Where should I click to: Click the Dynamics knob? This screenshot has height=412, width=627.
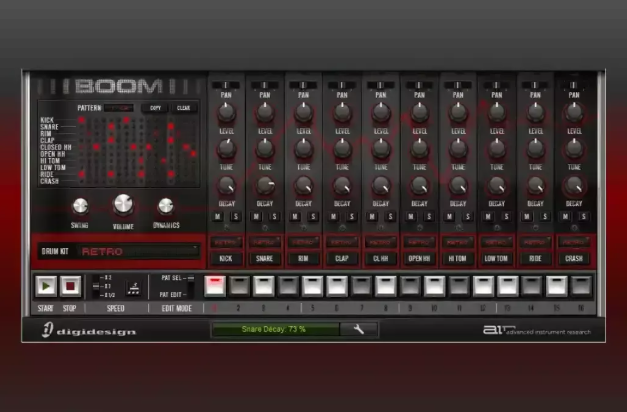166,206
